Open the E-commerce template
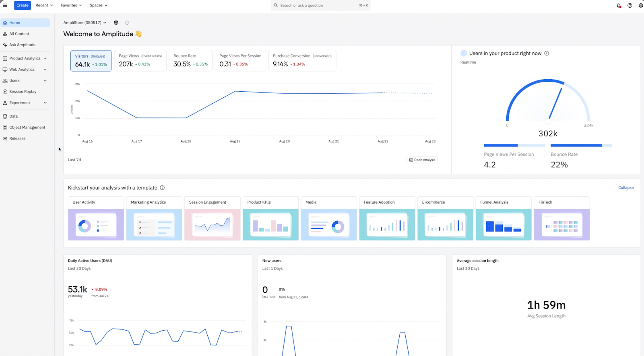 pyautogui.click(x=445, y=218)
